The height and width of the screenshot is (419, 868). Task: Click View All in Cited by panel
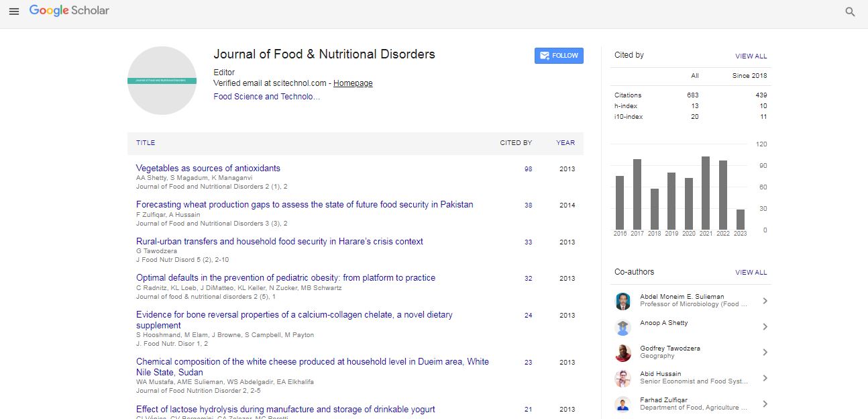[751, 56]
